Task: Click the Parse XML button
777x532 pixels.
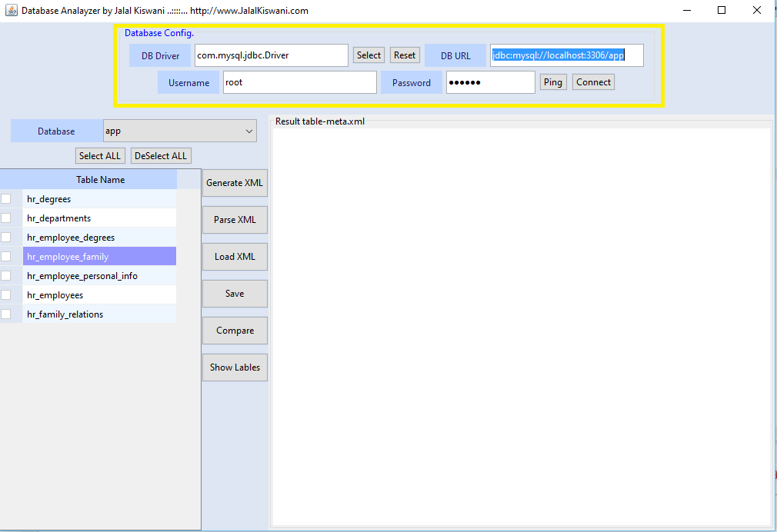Action: pos(235,220)
